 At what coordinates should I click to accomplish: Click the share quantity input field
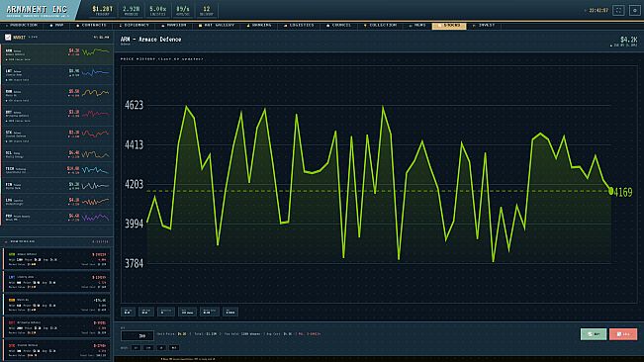[x=138, y=335]
